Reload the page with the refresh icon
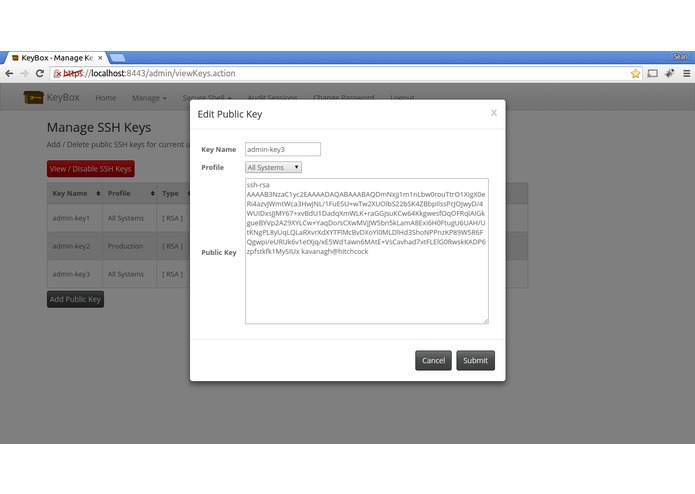 pos(40,74)
